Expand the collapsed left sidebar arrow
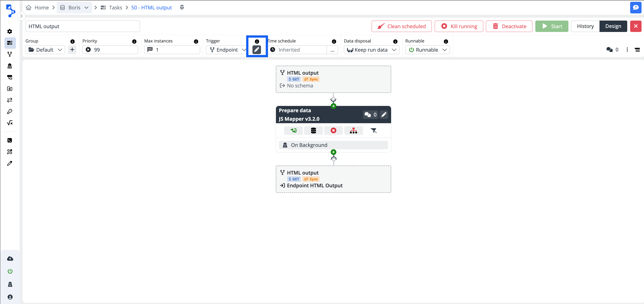The width and height of the screenshot is (644, 304). point(21,16)
